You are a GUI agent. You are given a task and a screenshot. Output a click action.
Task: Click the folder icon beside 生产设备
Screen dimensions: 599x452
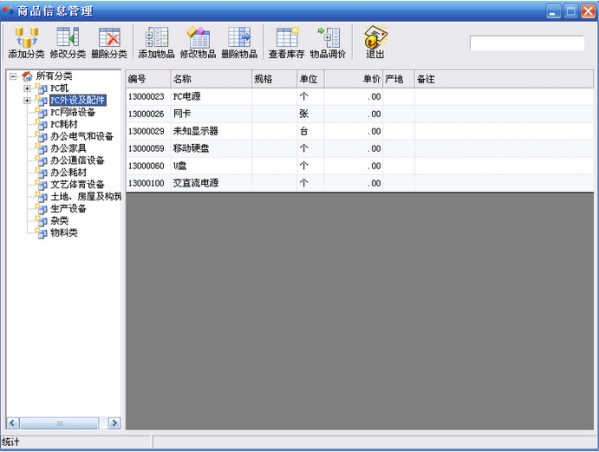[42, 209]
